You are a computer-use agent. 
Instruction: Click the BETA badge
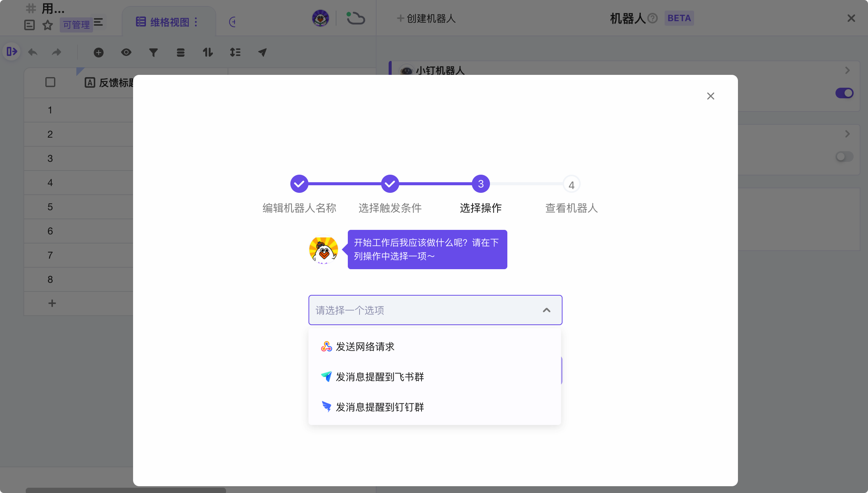pos(679,18)
